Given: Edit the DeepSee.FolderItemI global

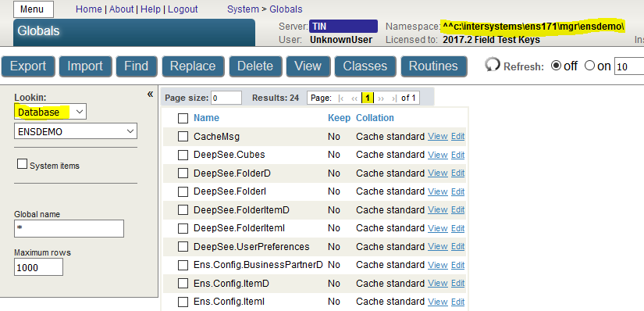Looking at the screenshot, I should (x=457, y=228).
